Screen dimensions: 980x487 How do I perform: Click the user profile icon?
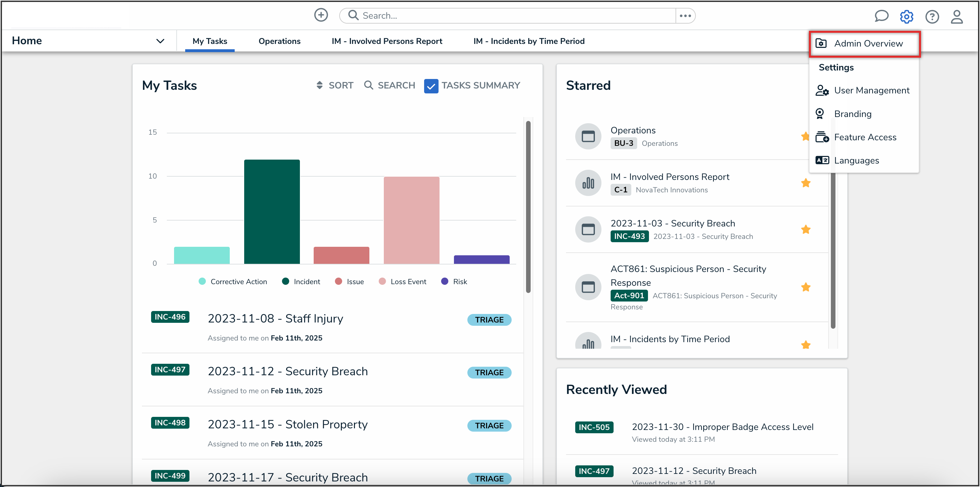coord(957,16)
